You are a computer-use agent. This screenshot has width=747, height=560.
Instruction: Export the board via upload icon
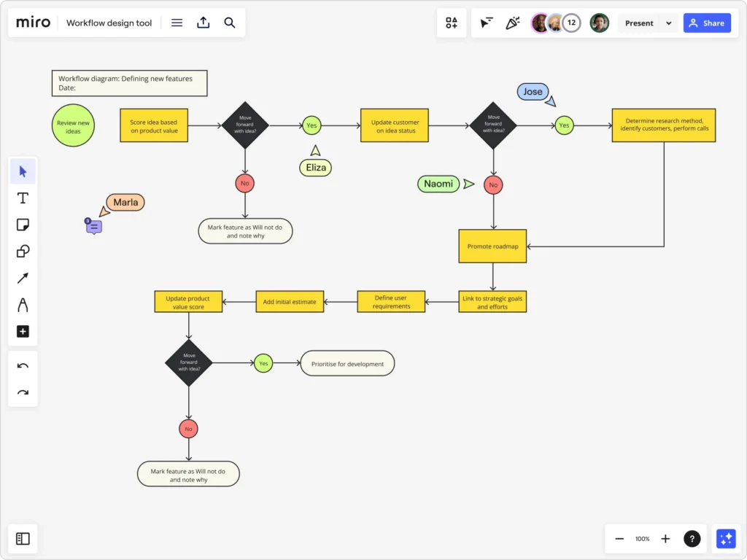point(204,23)
